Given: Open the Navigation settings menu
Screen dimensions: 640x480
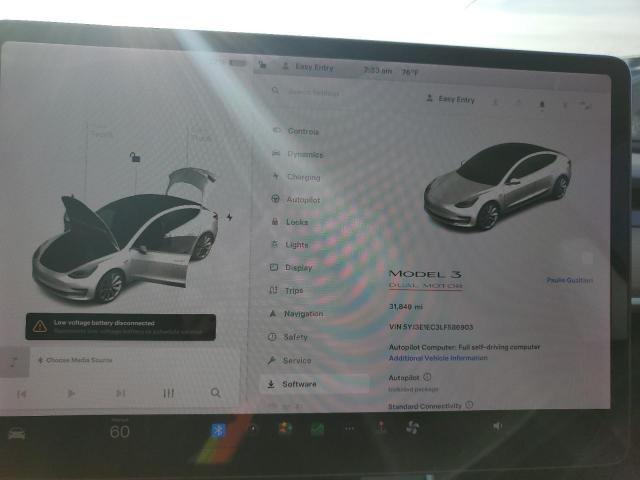Looking at the screenshot, I should tap(296, 313).
